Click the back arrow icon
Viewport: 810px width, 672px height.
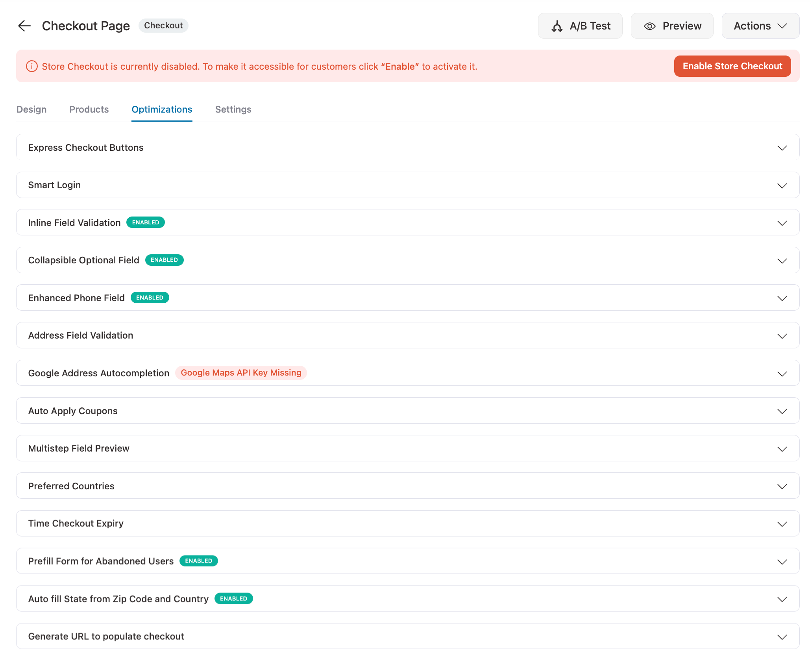click(24, 26)
